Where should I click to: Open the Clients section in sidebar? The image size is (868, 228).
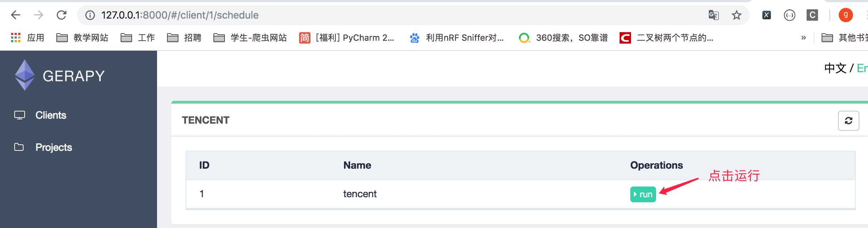51,115
